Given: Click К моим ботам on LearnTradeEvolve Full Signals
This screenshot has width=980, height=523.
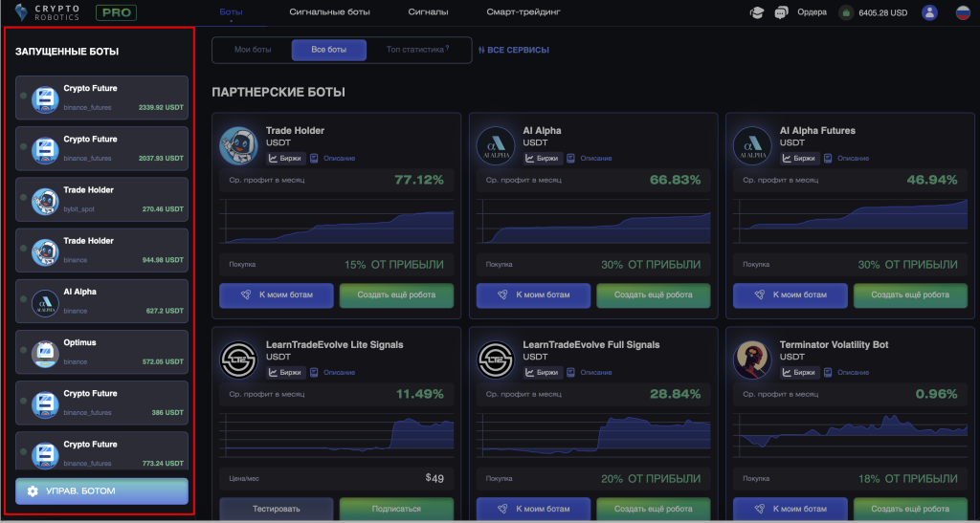Looking at the screenshot, I should (x=533, y=509).
